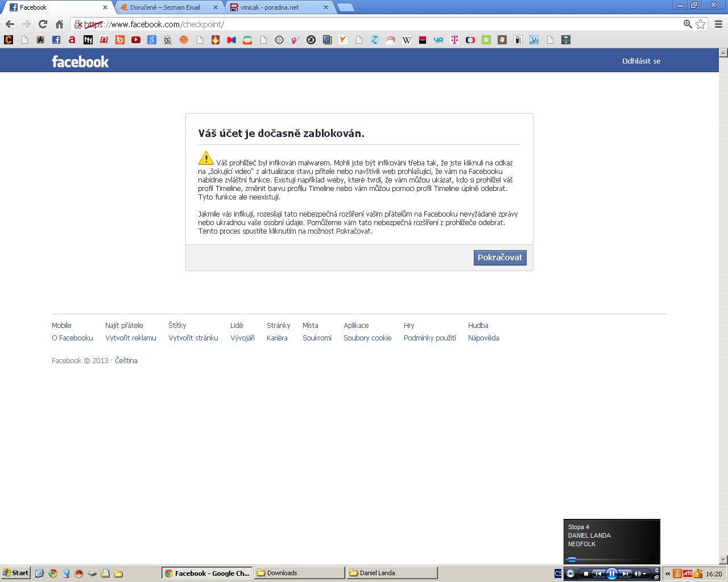Expand hidden system tray icons

(668, 573)
